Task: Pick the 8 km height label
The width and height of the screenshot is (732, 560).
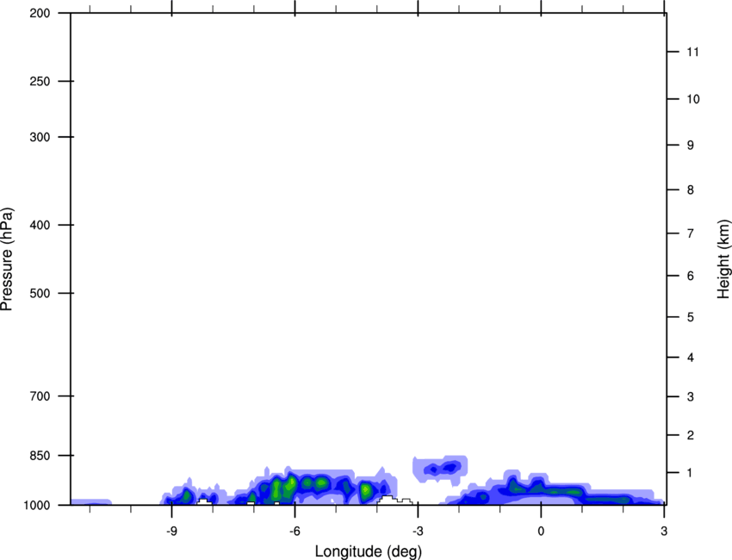Action: click(691, 190)
